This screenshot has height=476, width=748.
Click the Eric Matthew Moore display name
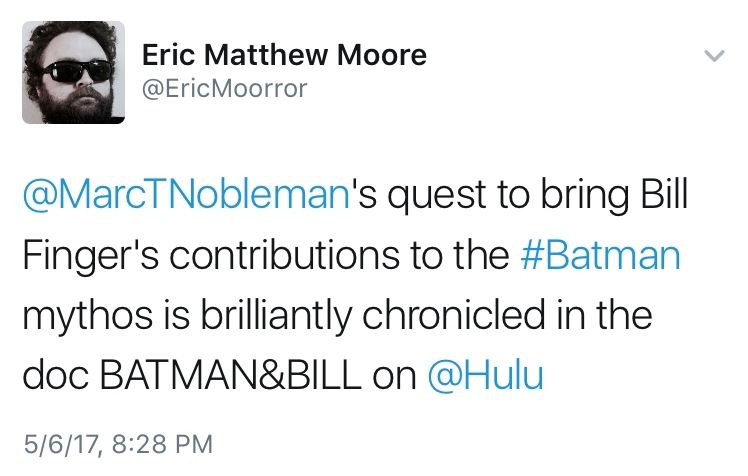click(285, 55)
